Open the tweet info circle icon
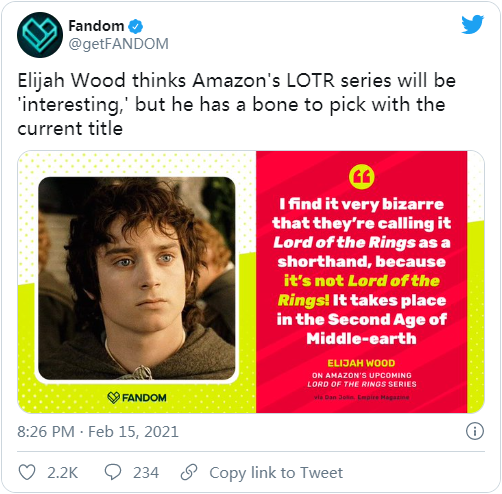 click(x=474, y=431)
